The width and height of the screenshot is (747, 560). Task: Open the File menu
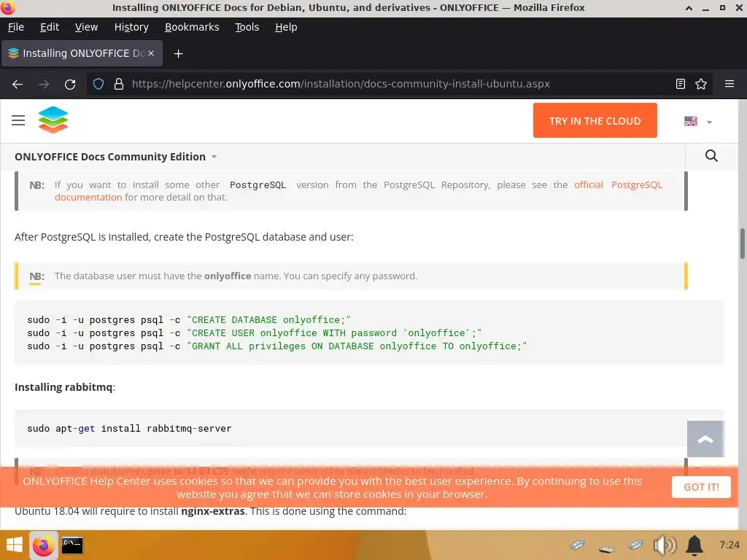coord(16,27)
